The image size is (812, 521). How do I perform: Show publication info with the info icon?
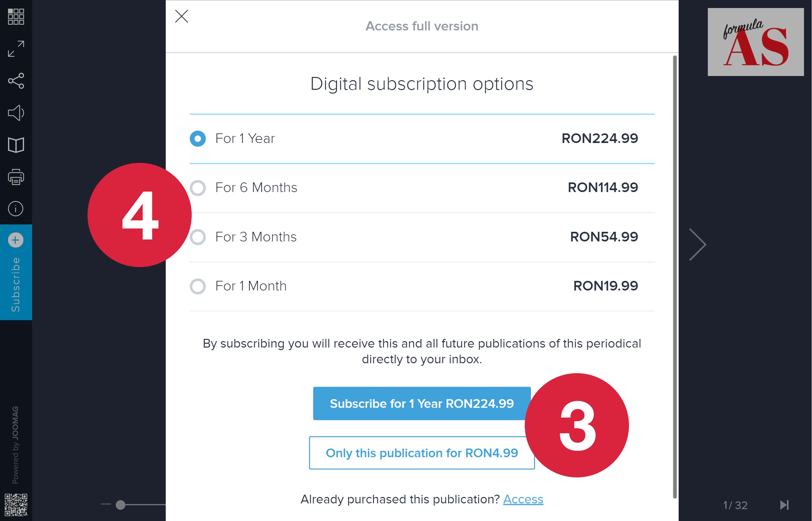click(x=16, y=208)
